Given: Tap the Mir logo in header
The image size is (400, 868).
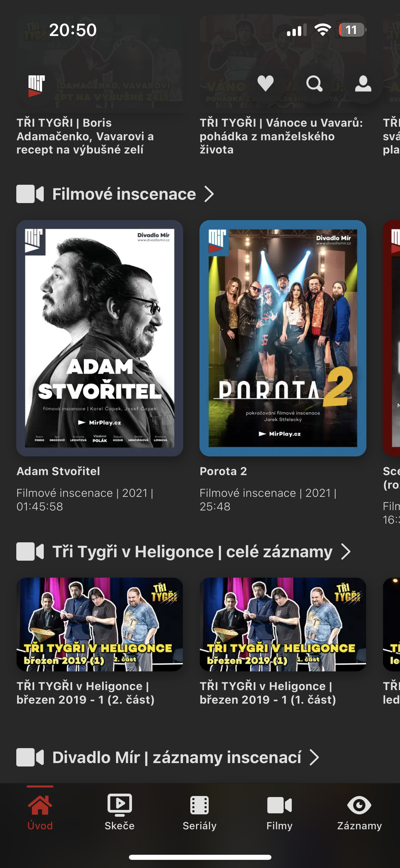Looking at the screenshot, I should [x=36, y=86].
